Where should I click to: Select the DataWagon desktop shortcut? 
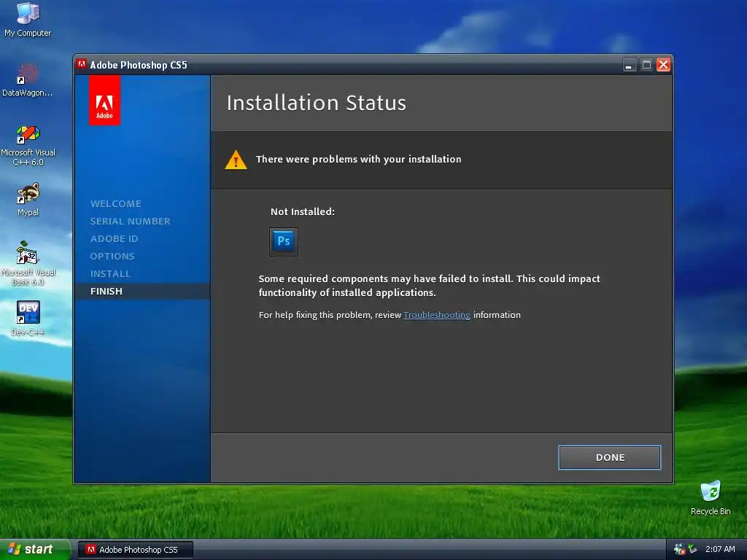[x=27, y=80]
